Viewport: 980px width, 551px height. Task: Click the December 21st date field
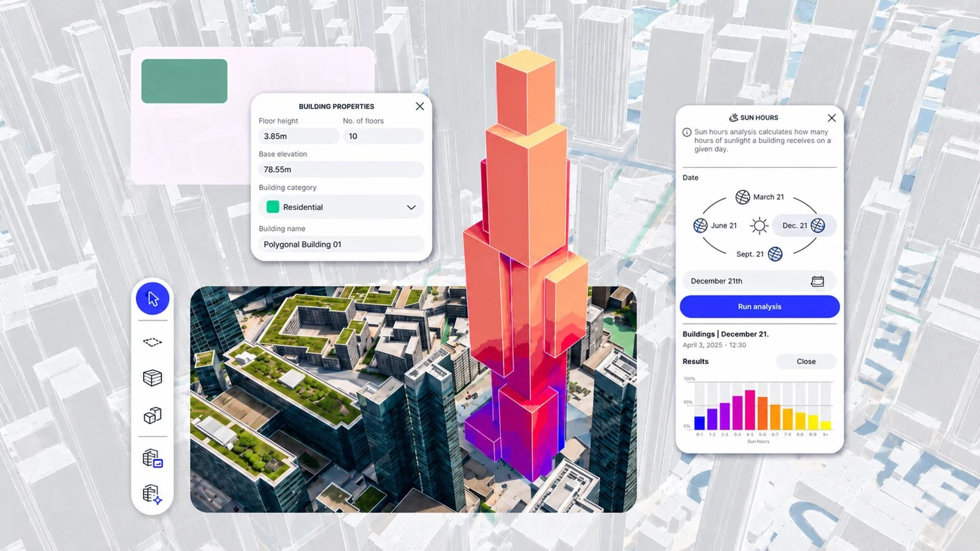[759, 281]
